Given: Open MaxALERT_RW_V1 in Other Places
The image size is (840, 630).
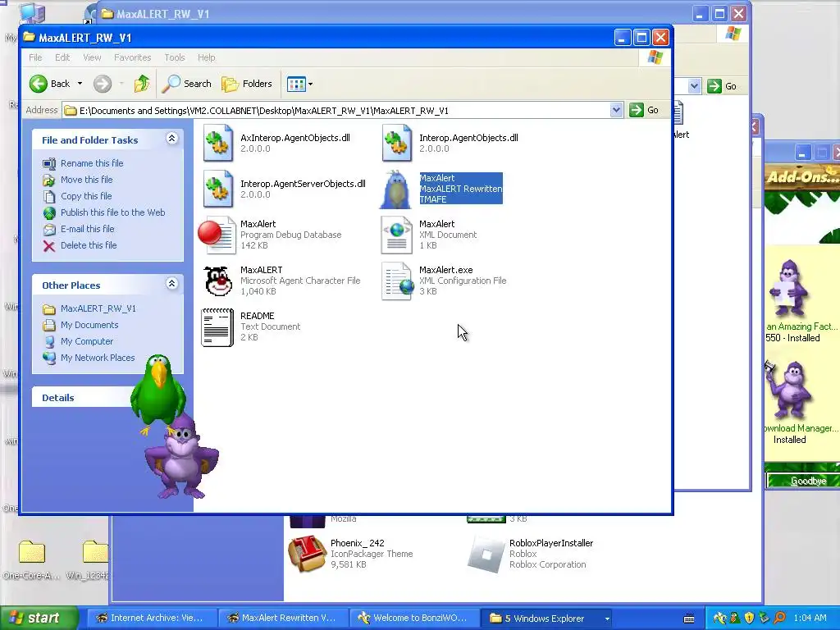Looking at the screenshot, I should coord(98,308).
